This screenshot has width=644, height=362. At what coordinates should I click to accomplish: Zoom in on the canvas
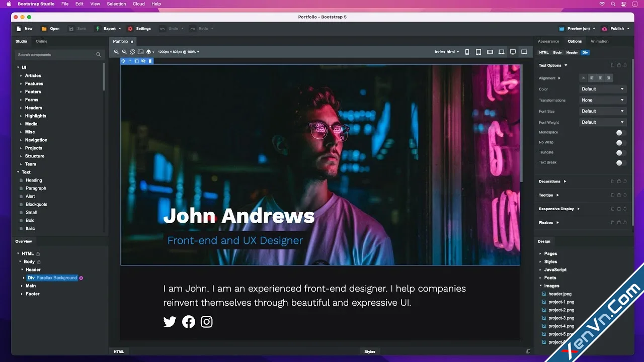point(116,52)
